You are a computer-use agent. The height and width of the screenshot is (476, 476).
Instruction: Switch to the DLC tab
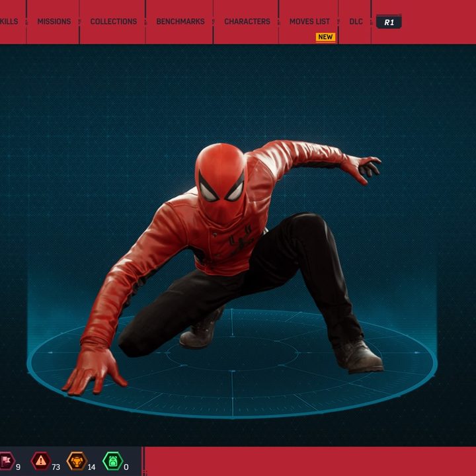[x=356, y=22]
